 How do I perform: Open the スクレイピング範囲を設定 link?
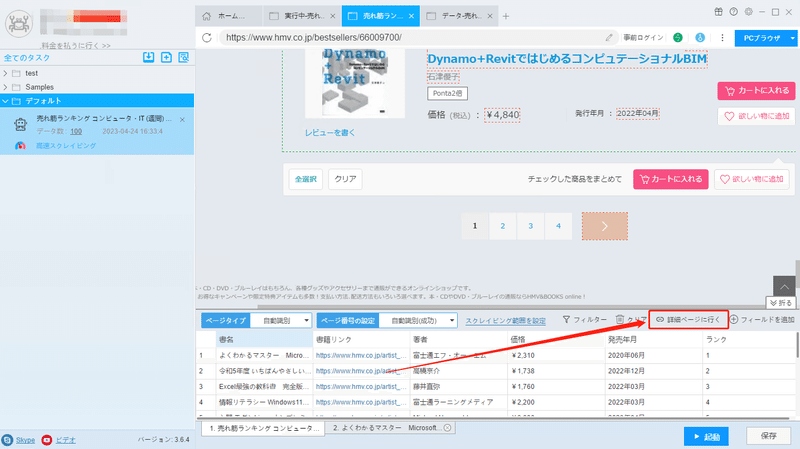coord(505,320)
